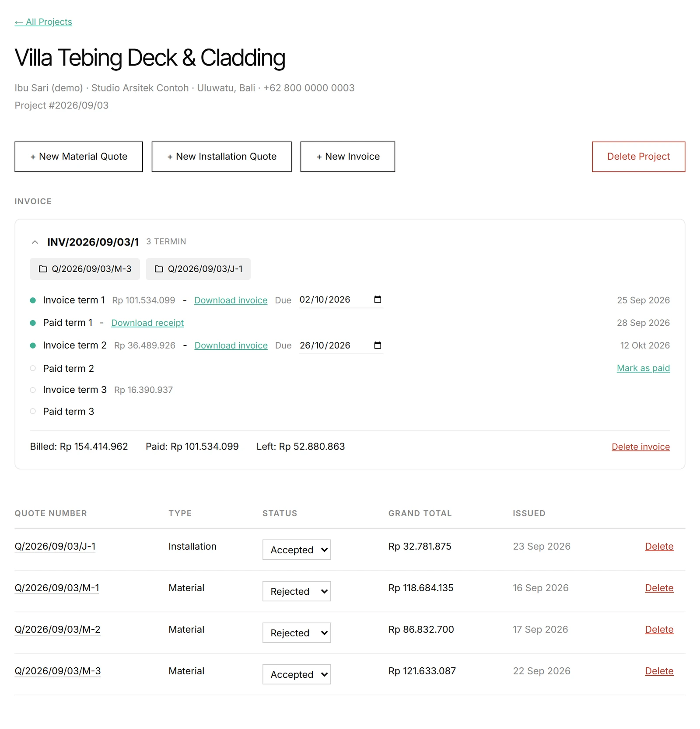Image resolution: width=700 pixels, height=729 pixels.
Task: Edit the 02/10/2026 due date field
Action: tap(341, 300)
